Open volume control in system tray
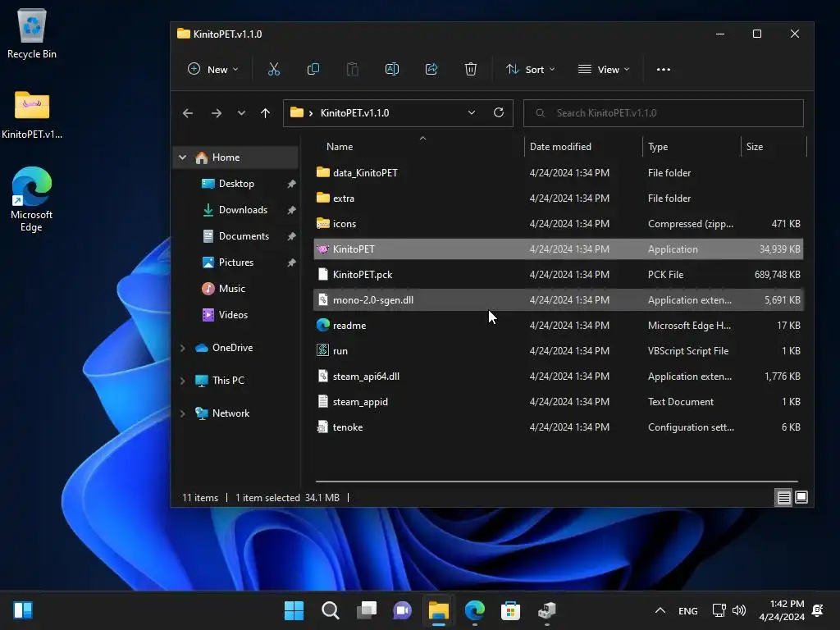 pos(739,610)
